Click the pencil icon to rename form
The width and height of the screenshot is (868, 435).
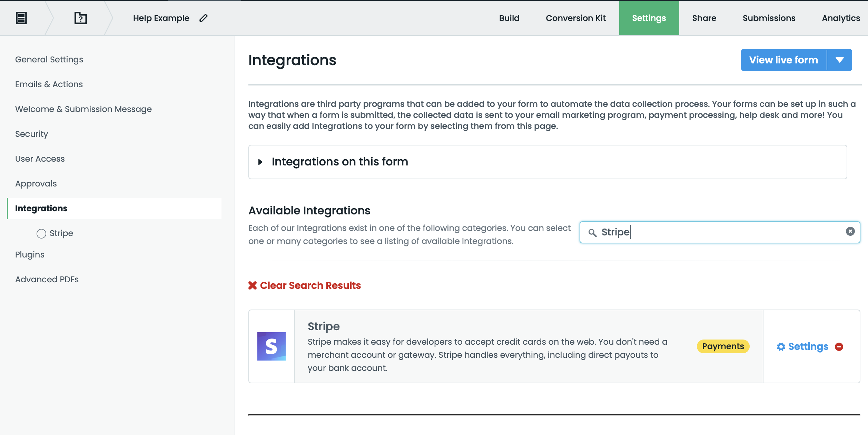pos(204,18)
